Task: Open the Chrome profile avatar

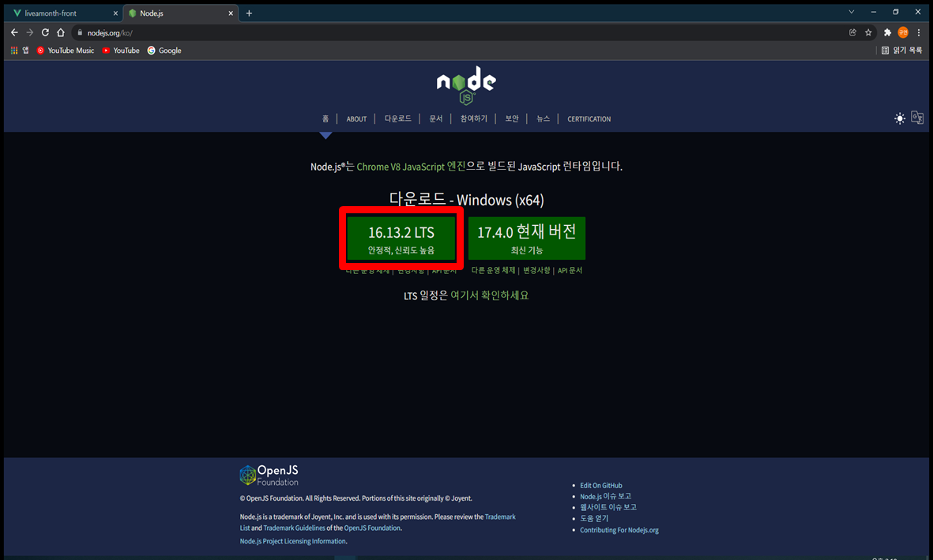Action: 903,32
